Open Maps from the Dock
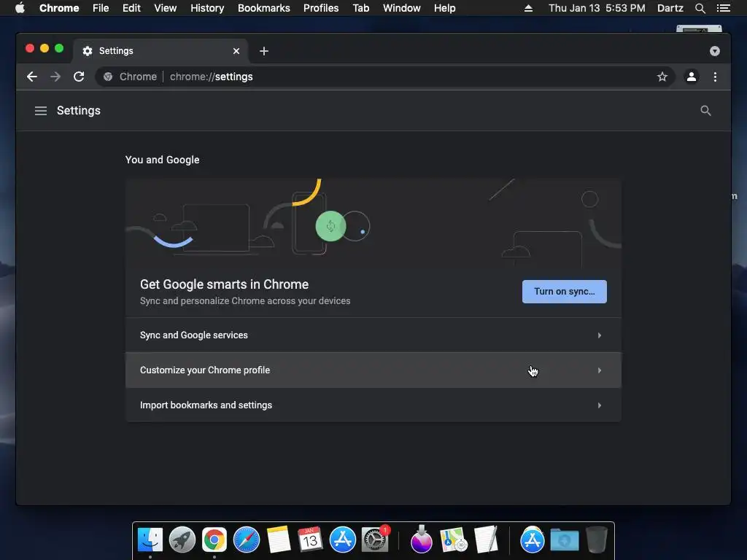 (x=454, y=540)
